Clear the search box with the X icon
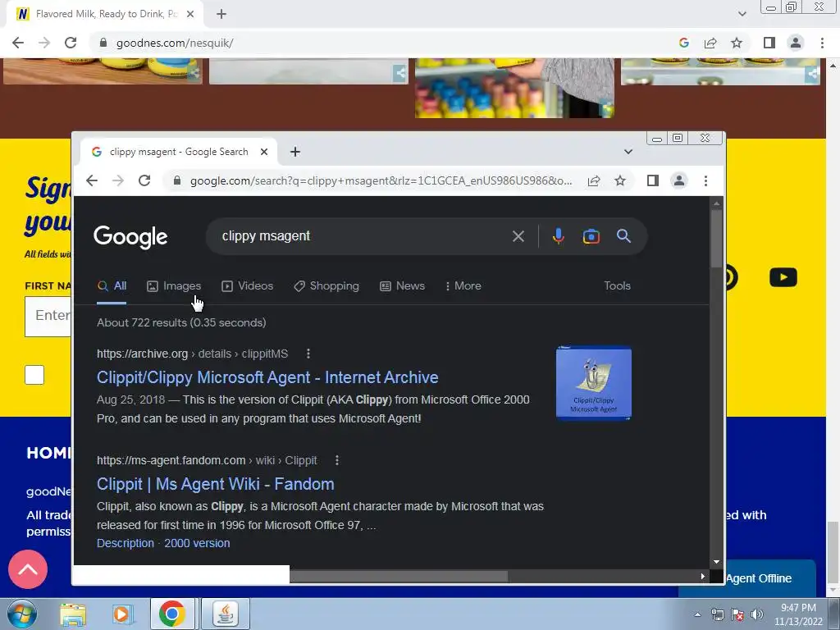 tap(518, 236)
